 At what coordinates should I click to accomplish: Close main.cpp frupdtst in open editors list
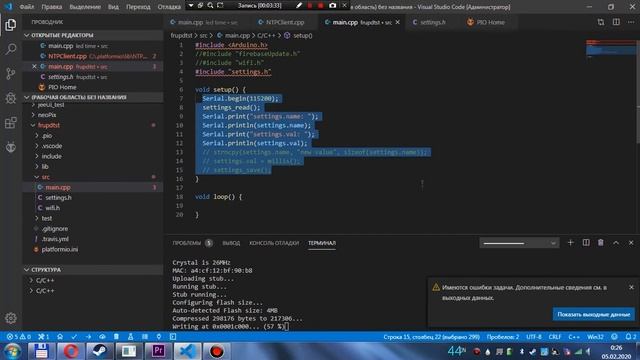(x=34, y=66)
